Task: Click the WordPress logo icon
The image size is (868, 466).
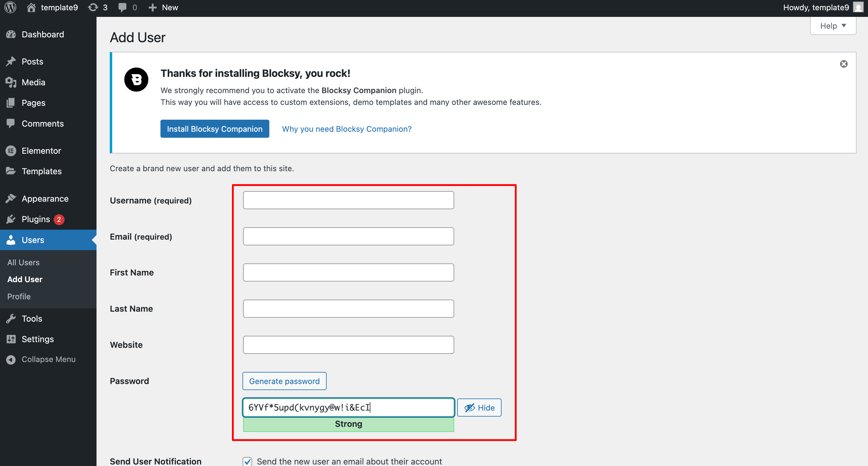Action: pos(11,8)
